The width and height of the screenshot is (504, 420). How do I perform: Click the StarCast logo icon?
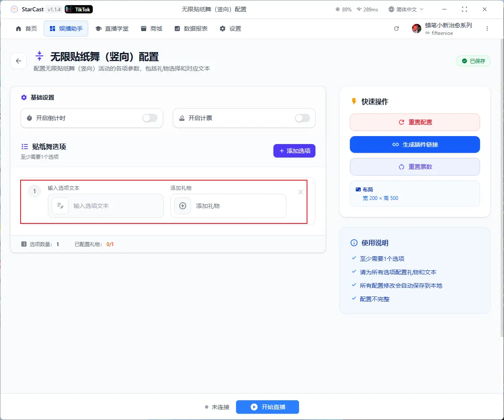14,9
